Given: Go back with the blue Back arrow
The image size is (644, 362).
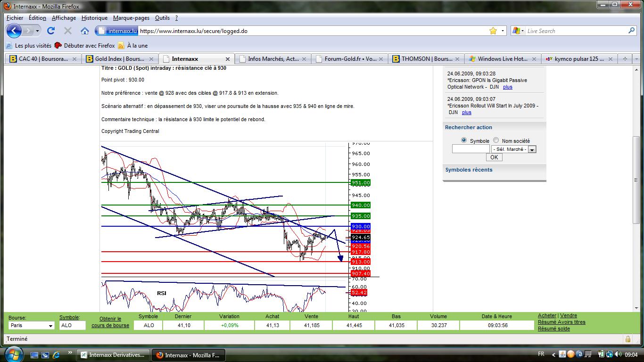Looking at the screenshot, I should click(14, 31).
